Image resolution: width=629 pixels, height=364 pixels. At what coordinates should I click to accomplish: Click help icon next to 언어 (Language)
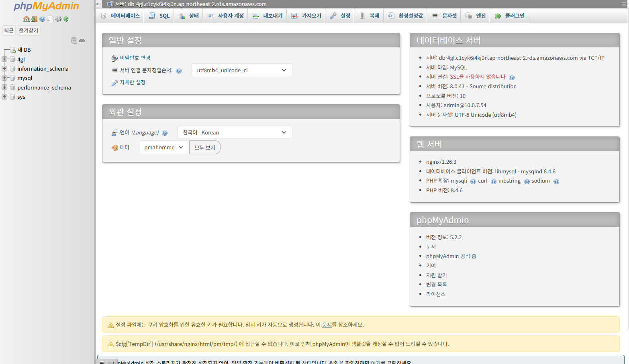coord(165,133)
